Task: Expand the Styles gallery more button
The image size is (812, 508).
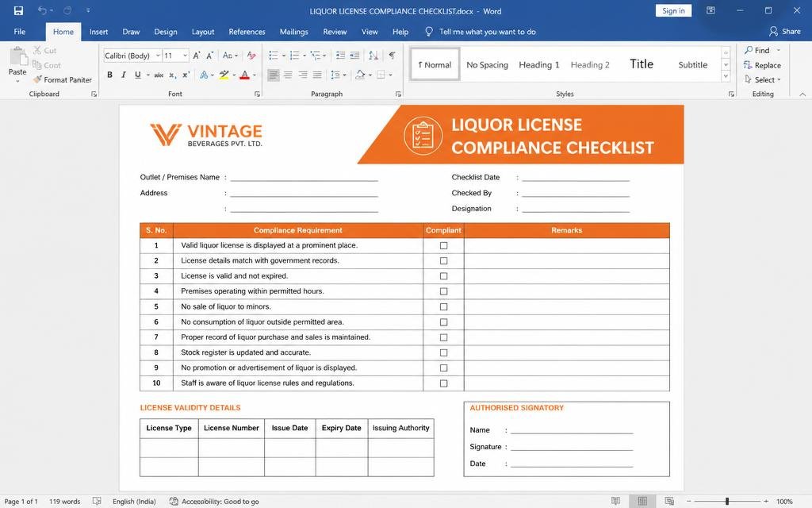Action: (x=726, y=75)
